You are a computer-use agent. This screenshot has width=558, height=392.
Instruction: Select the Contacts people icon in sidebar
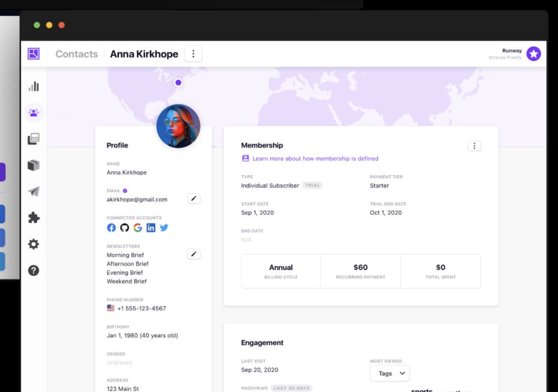click(34, 113)
